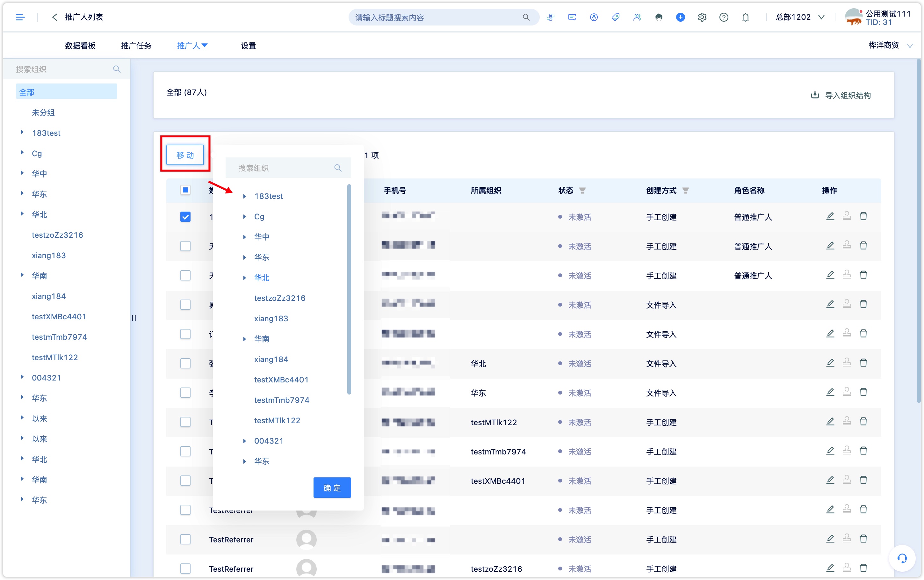
Task: Open the 设置 tab
Action: click(249, 46)
